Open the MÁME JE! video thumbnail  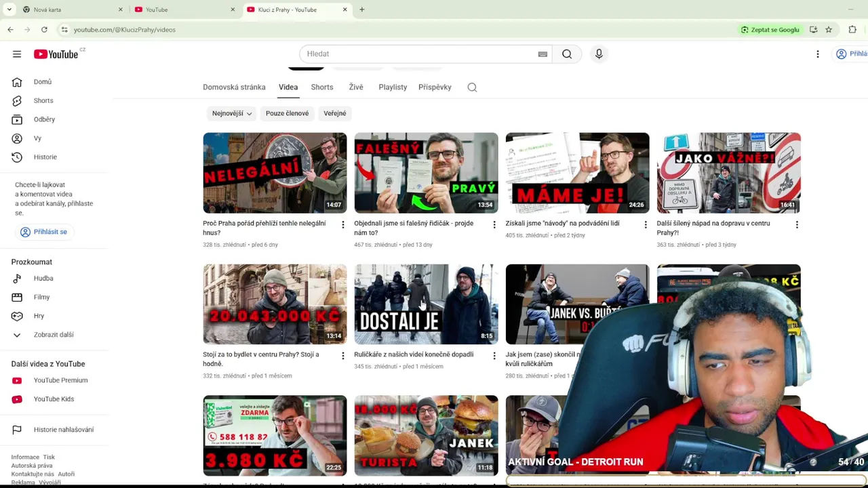pyautogui.click(x=577, y=173)
